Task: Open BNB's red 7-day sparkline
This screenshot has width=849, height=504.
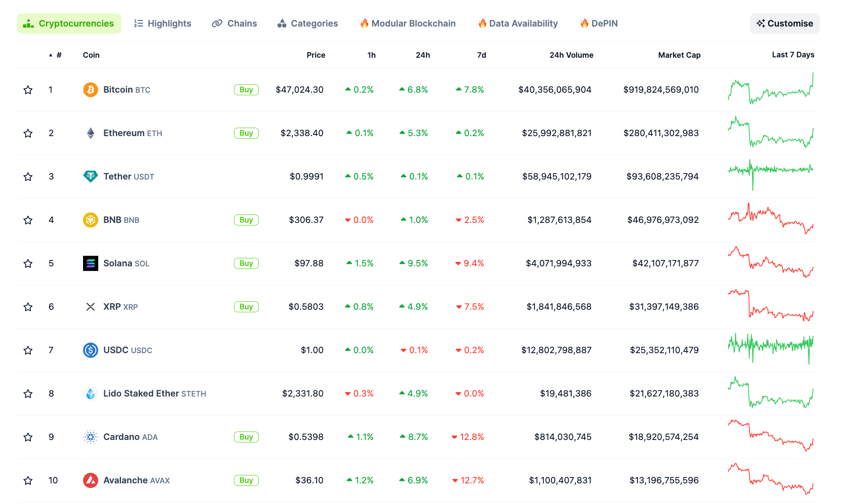Action: point(771,219)
